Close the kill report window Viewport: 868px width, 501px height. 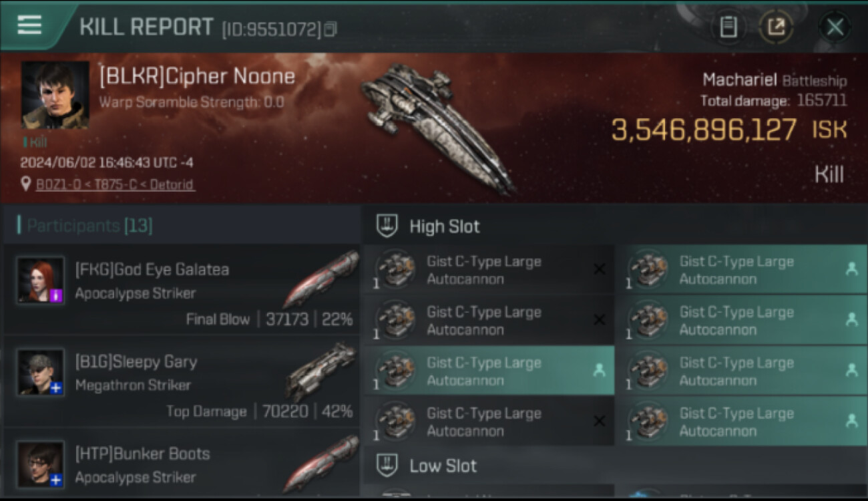click(x=835, y=27)
